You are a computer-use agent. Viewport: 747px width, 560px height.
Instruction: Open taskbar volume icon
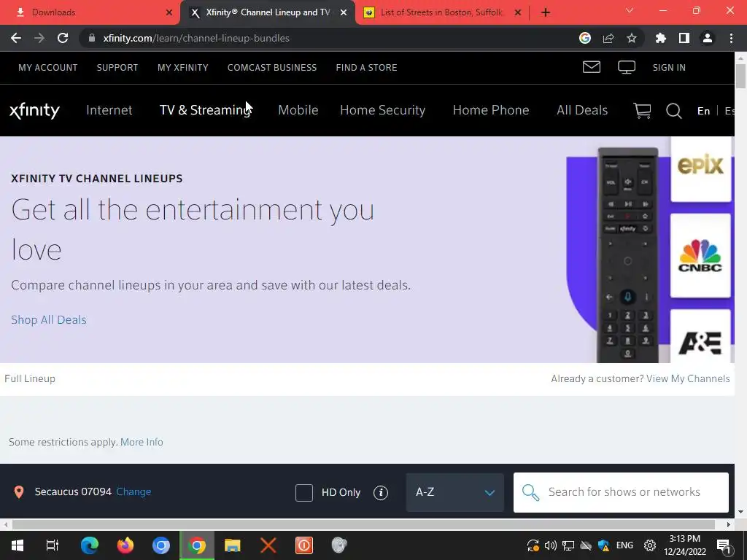pos(550,545)
